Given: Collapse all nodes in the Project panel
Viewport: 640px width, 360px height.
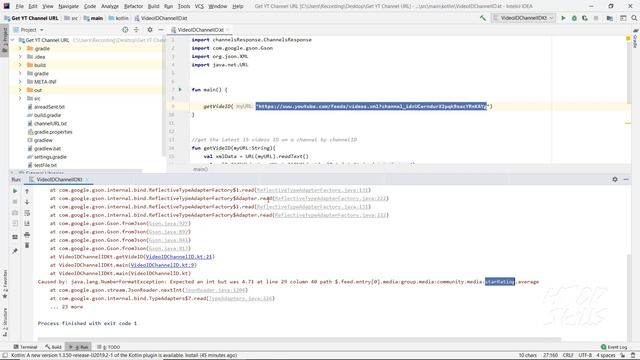Looking at the screenshot, I should click(136, 30).
